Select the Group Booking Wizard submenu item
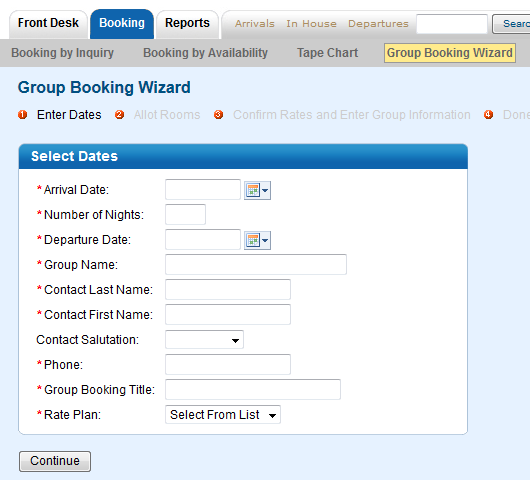The height and width of the screenshot is (480, 530). pyautogui.click(x=450, y=53)
